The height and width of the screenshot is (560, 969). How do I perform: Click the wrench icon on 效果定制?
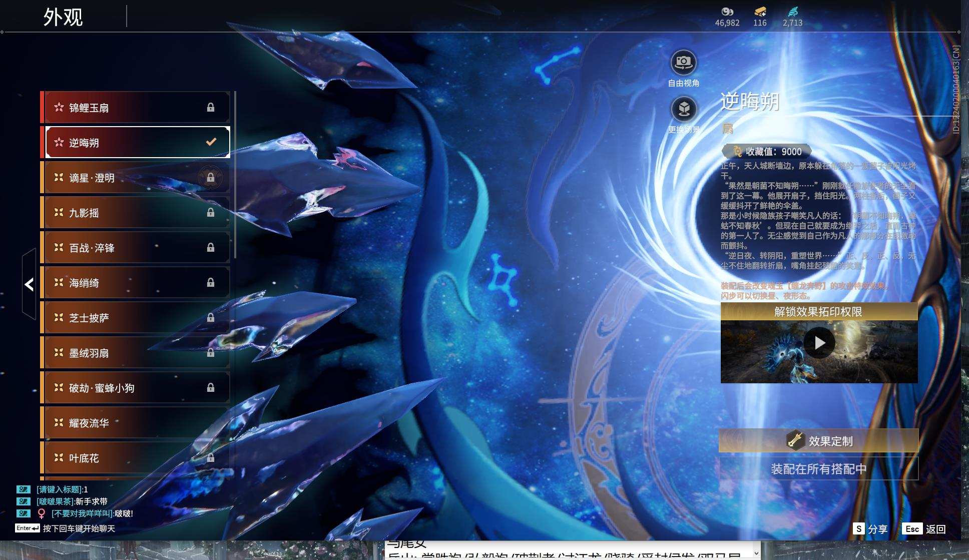click(x=794, y=440)
